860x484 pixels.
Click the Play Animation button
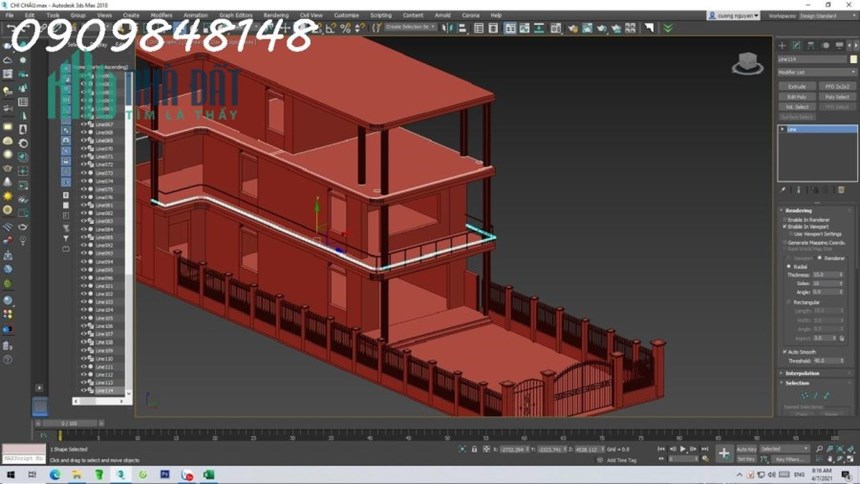pos(683,449)
